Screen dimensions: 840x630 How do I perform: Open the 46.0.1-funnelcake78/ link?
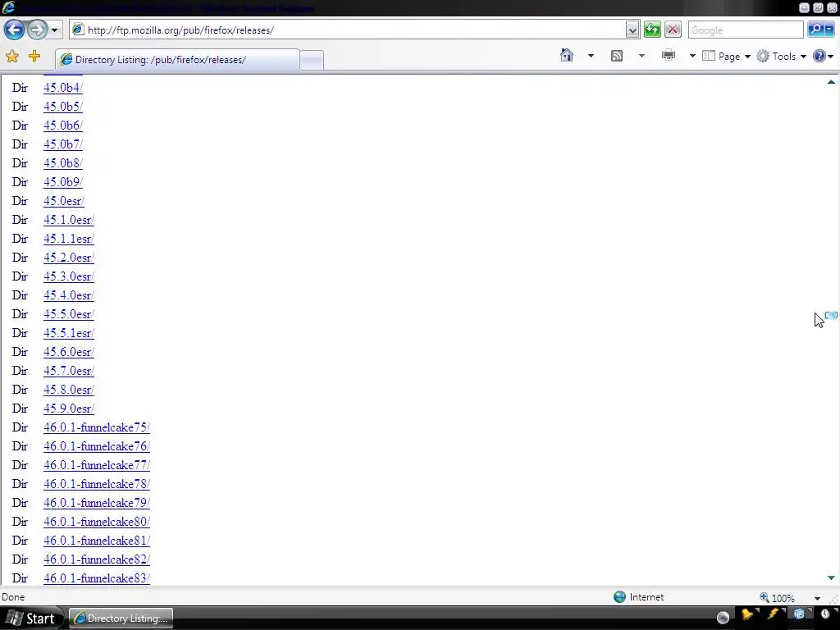(97, 484)
